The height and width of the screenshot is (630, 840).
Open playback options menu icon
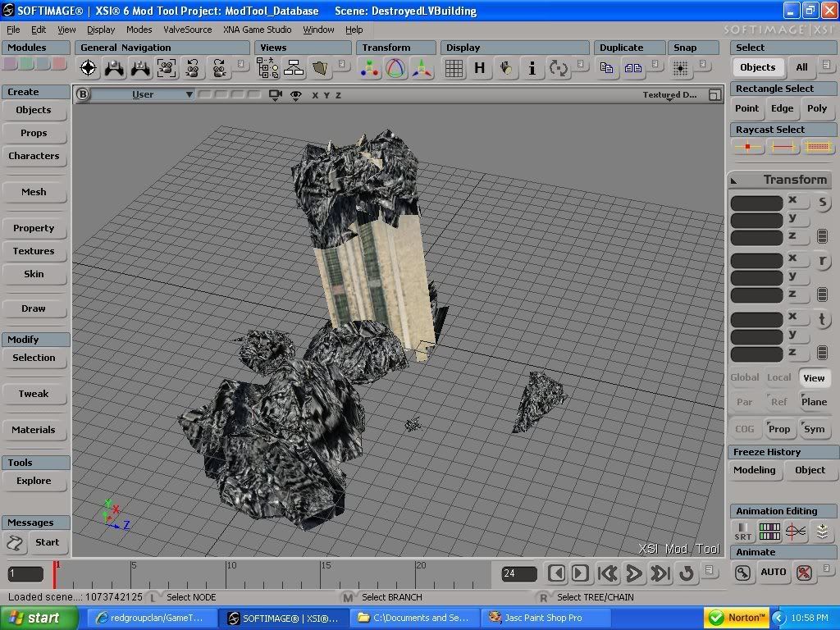[x=709, y=570]
